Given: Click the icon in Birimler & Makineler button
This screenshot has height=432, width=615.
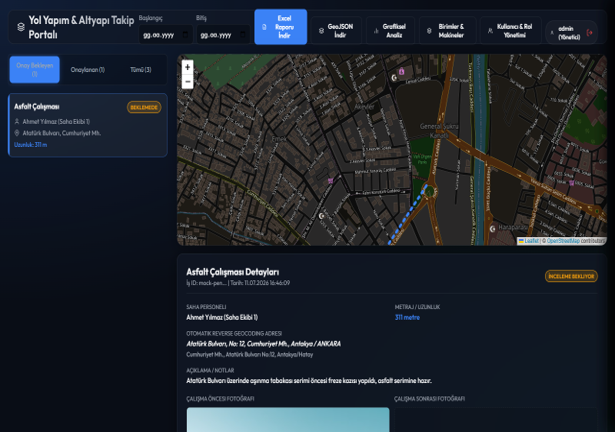Looking at the screenshot, I should coord(429,31).
